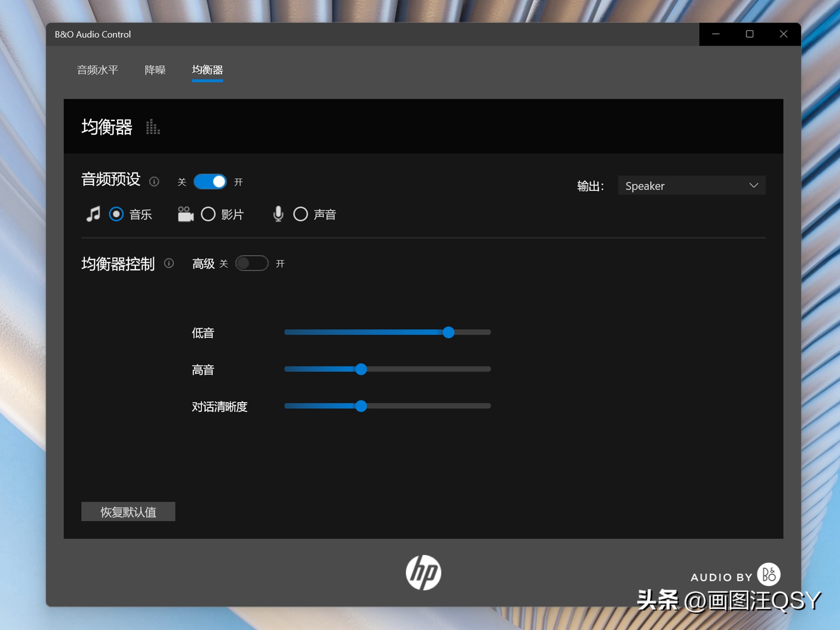This screenshot has height=630, width=840.
Task: Click the microphone voice icon
Action: click(x=278, y=214)
